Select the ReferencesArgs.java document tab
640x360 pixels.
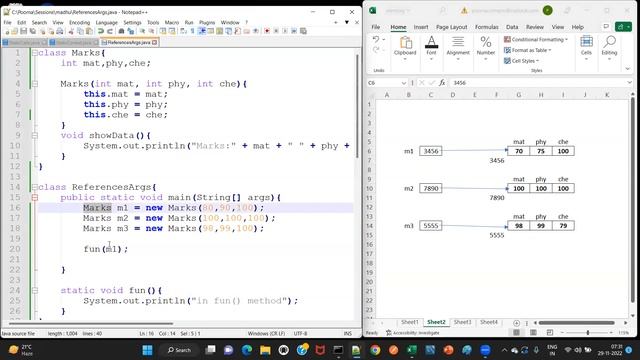(128, 42)
